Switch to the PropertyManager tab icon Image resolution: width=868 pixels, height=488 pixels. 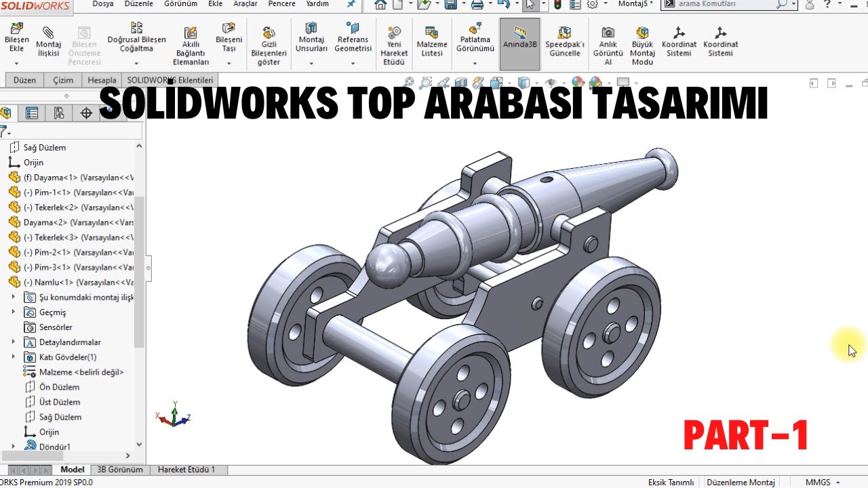point(31,113)
